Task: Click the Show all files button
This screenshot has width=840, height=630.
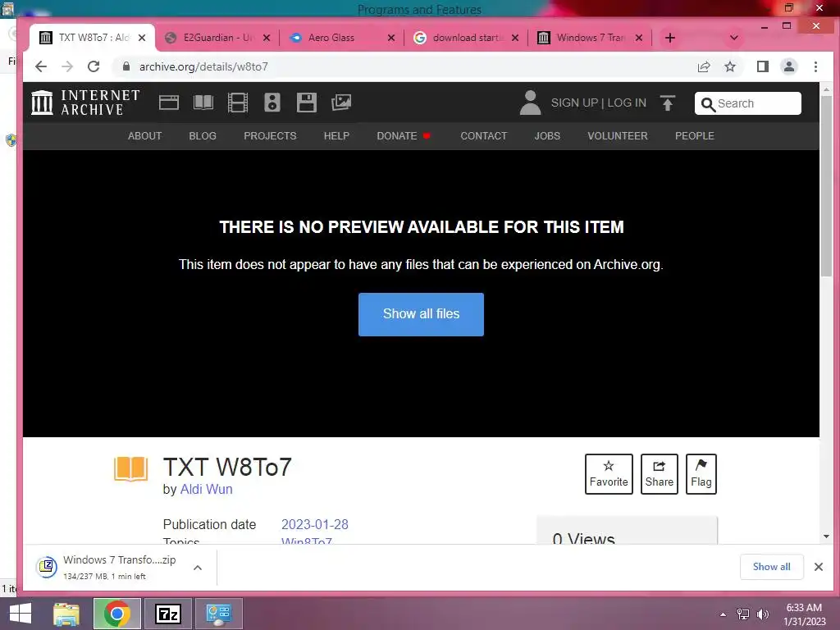Action: pos(421,314)
